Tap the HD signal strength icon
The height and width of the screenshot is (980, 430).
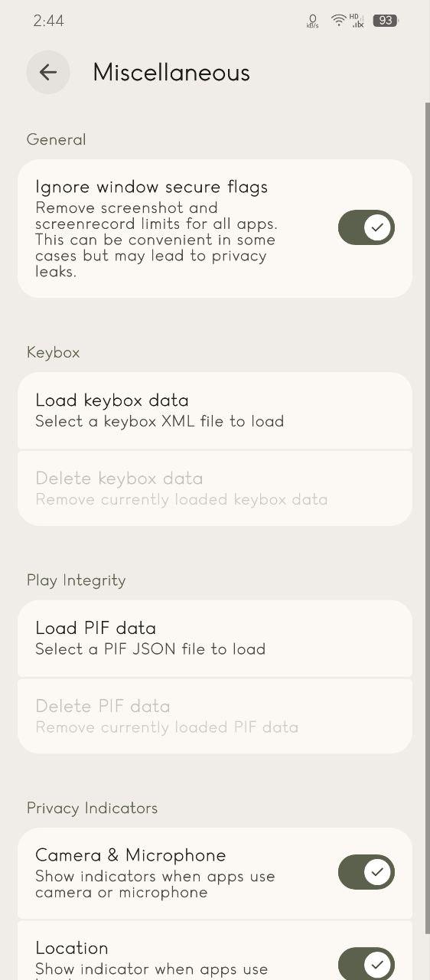[357, 21]
